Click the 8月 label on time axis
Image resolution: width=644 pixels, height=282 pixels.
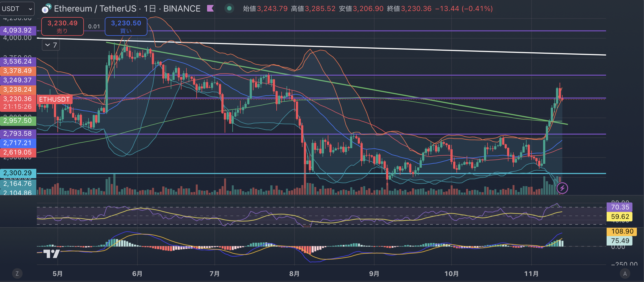tap(294, 274)
